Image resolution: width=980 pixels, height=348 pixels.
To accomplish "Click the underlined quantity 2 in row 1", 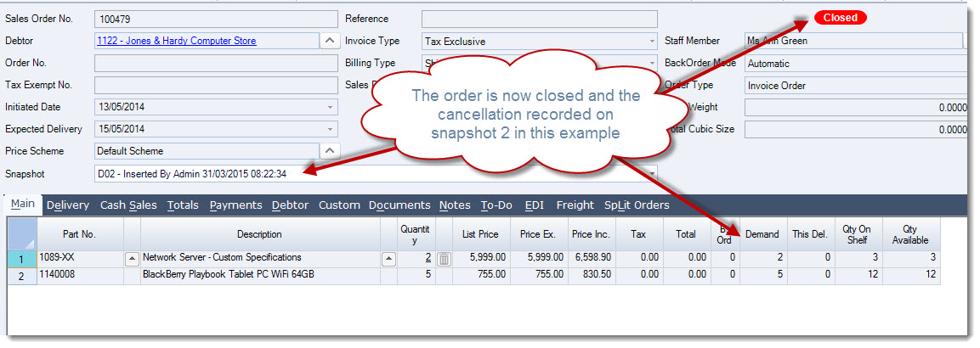I will (428, 257).
